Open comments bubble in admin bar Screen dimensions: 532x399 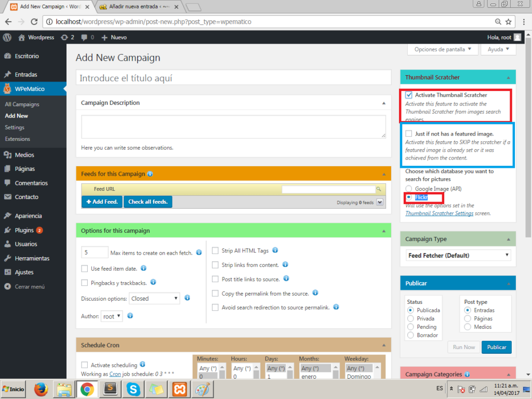[x=84, y=37]
